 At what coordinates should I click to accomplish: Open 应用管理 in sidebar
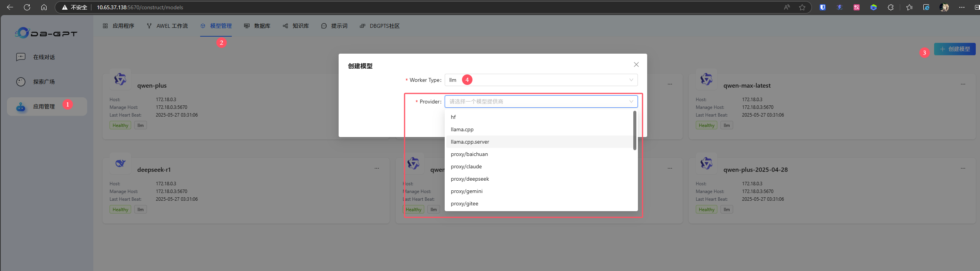[x=47, y=107]
